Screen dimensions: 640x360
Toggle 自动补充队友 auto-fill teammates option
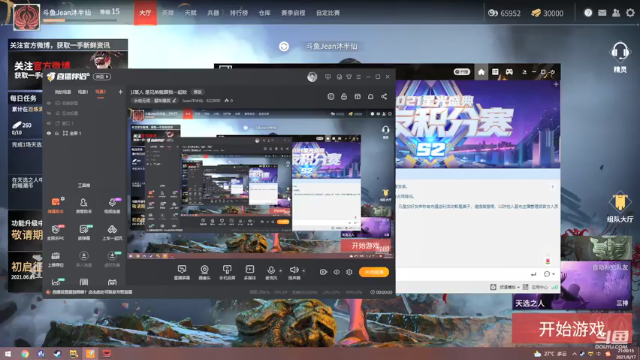(610, 268)
